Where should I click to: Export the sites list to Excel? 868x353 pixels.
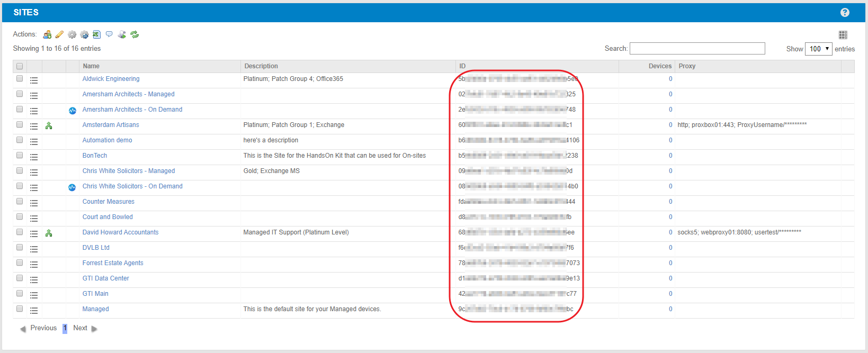(96, 34)
